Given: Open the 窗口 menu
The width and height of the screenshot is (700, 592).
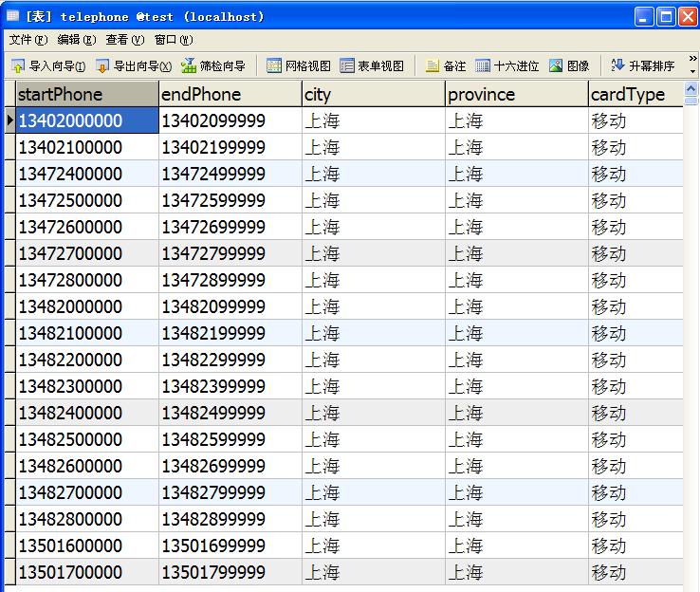Looking at the screenshot, I should point(174,40).
